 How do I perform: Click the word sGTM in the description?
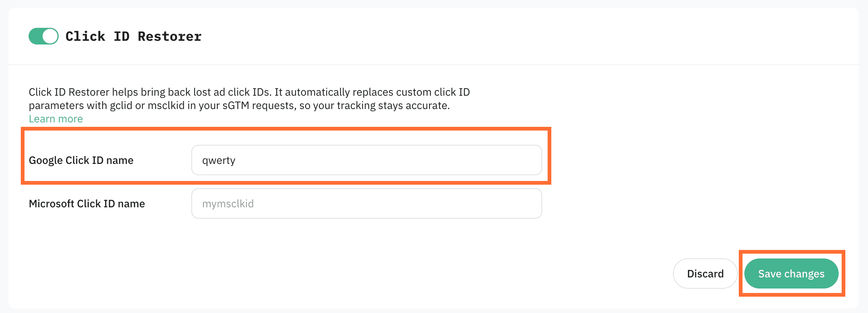pyautogui.click(x=235, y=106)
